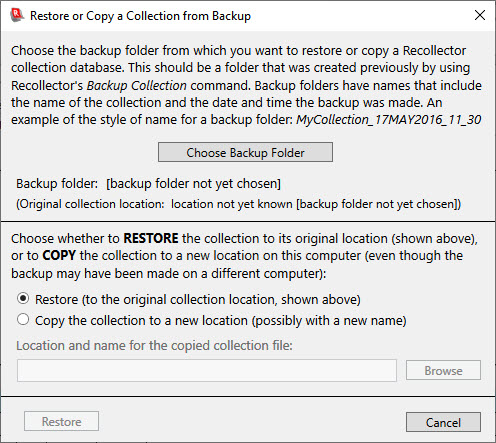The image size is (496, 443).
Task: Click the '[backup folder not yet chosen]' value after Backup folder
Action: coord(193,184)
